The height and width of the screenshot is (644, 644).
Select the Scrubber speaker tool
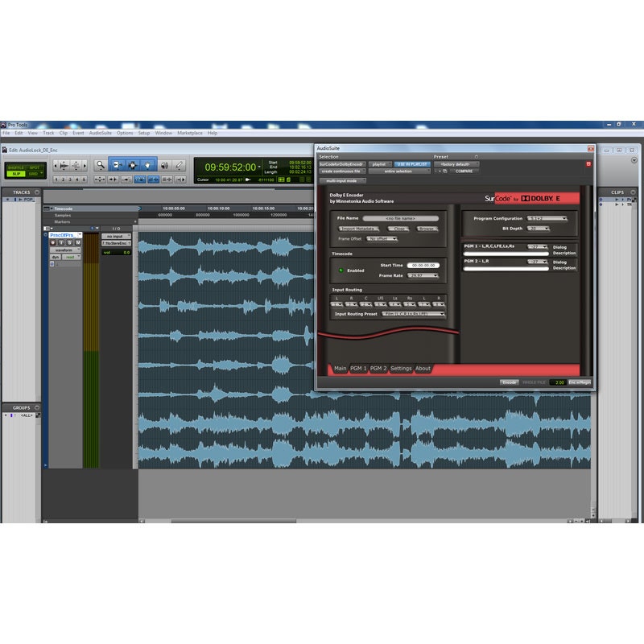[x=164, y=165]
